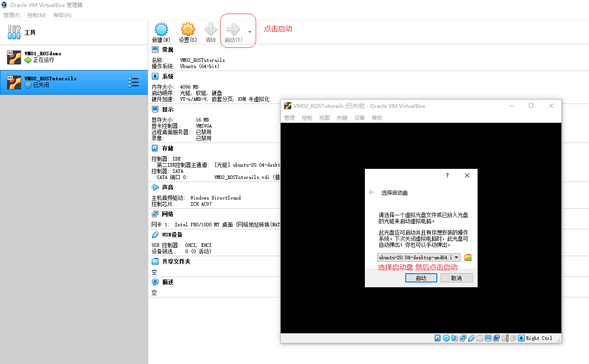The width and height of the screenshot is (589, 364).
Task: Click the optical disc icon in VM status bar
Action: click(x=446, y=338)
